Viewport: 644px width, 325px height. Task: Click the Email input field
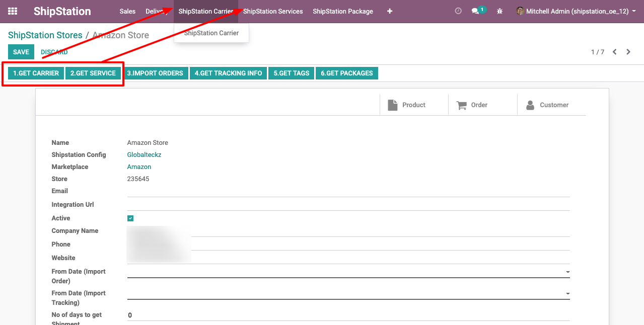tap(348, 191)
